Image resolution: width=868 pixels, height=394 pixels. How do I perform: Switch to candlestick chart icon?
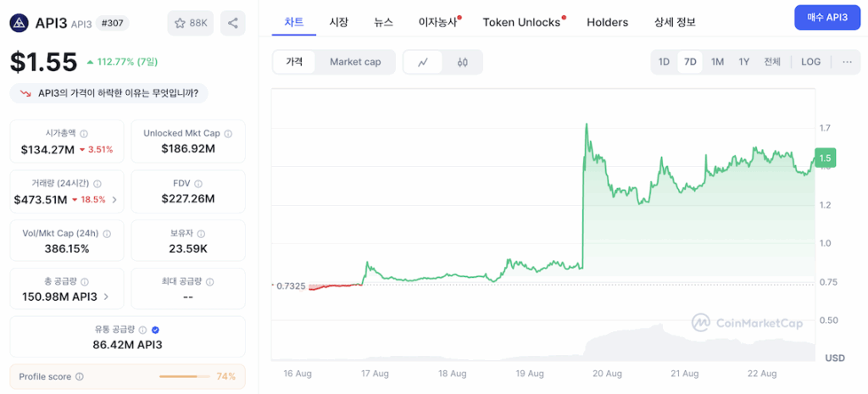point(463,62)
